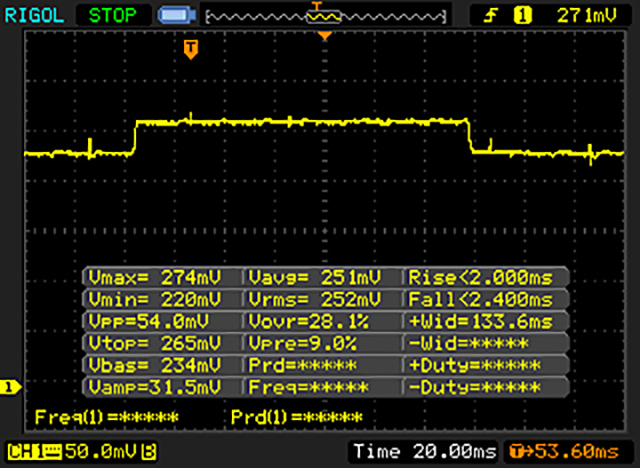The width and height of the screenshot is (640, 468).
Task: Click the -Wid=***** measurement
Action: click(x=468, y=344)
